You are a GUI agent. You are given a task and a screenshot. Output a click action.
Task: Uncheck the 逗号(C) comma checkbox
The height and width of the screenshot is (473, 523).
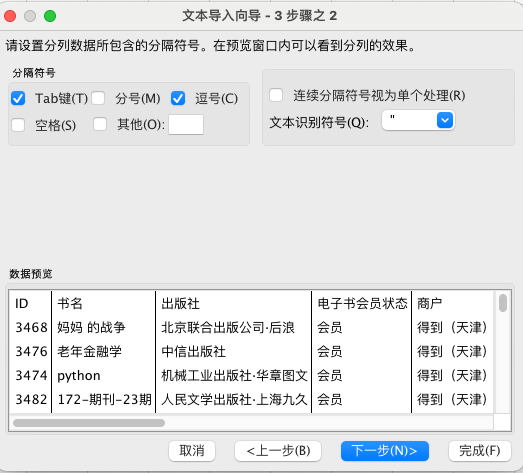click(178, 98)
